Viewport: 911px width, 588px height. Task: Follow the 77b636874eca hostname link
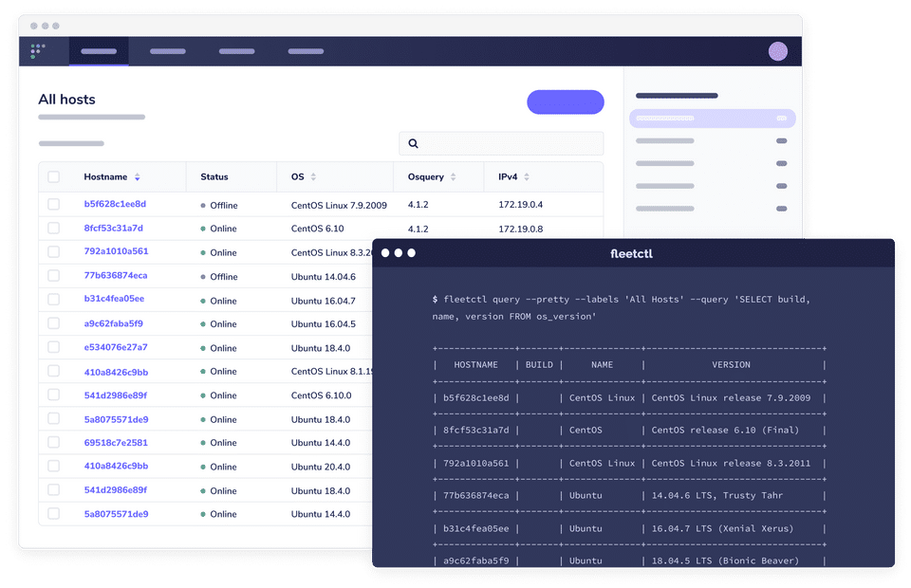click(116, 276)
